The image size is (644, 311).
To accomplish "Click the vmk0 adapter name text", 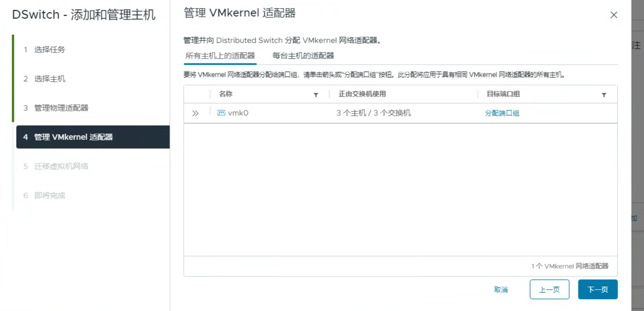I will 238,113.
